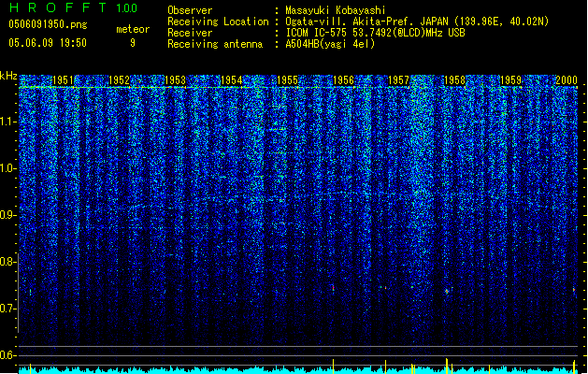Select the ICOM IC-575 receiver description

click(375, 33)
